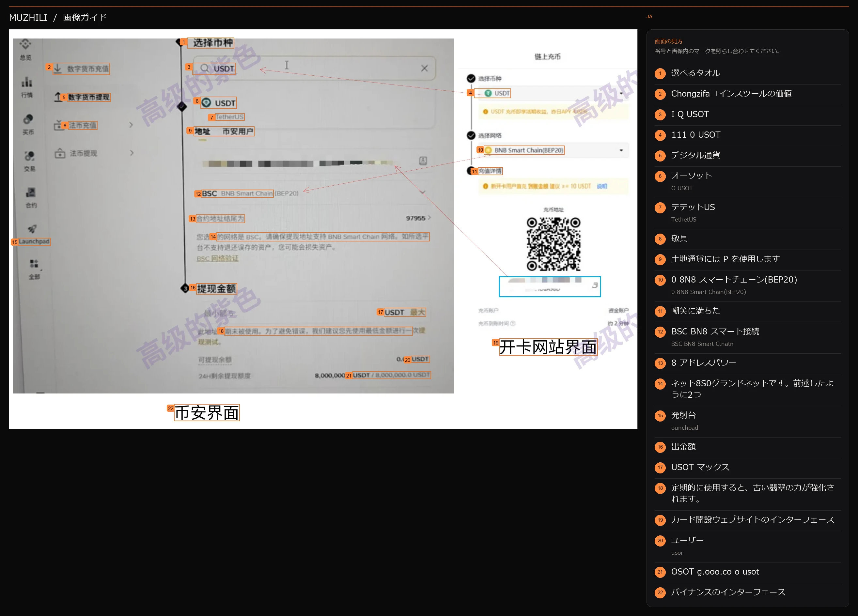Select legend entry 19 カード開設ウェブサイトのインターフェース
The height and width of the screenshot is (616, 858).
pyautogui.click(x=748, y=520)
